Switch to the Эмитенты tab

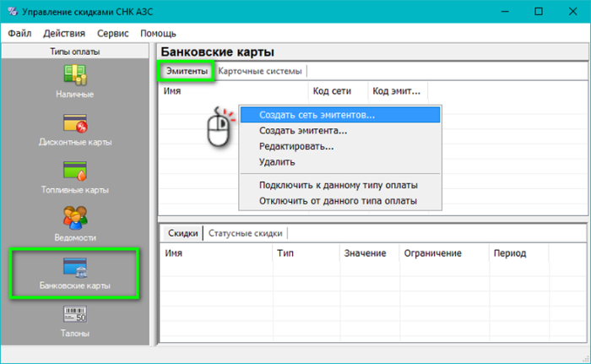[187, 72]
